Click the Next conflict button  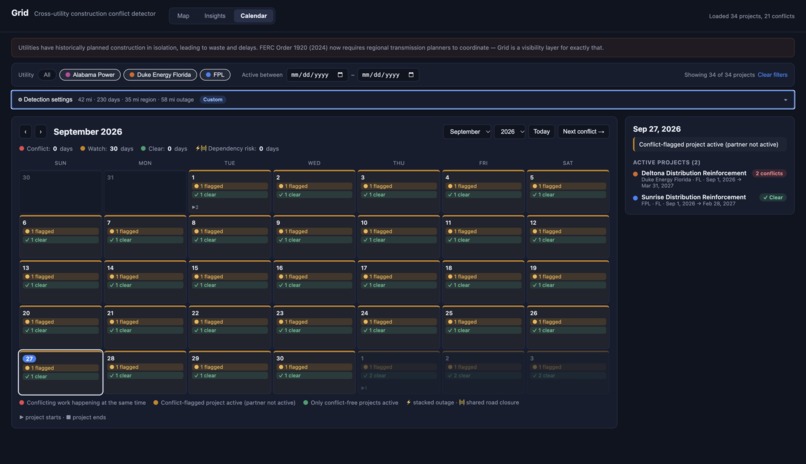pos(583,132)
